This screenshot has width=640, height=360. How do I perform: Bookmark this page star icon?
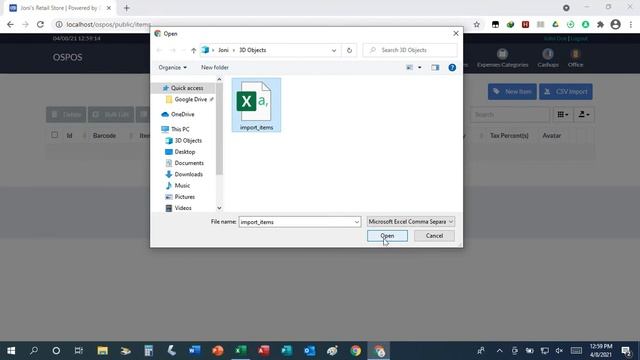point(476,24)
